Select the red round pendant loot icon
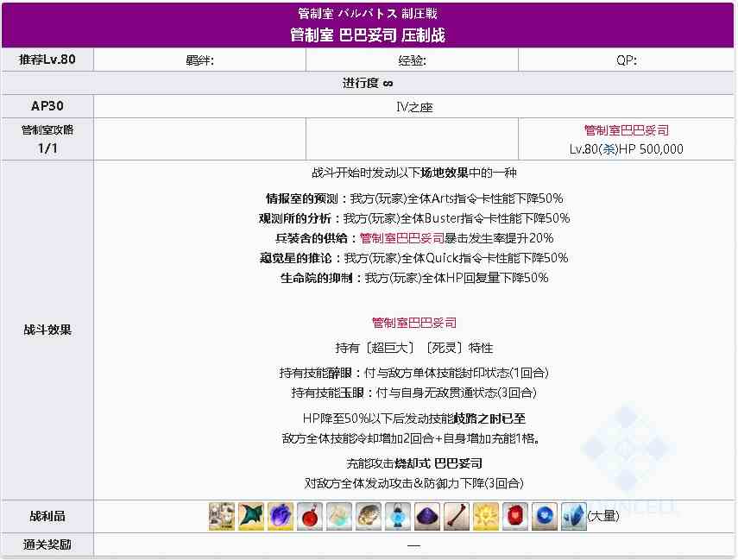This screenshot has height=560, width=738. [310, 516]
